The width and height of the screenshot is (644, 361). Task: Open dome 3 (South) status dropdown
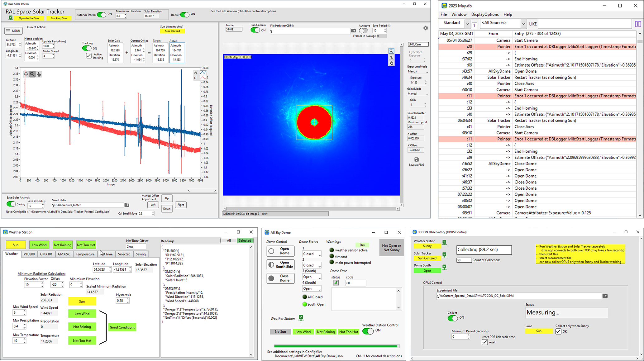click(x=312, y=277)
